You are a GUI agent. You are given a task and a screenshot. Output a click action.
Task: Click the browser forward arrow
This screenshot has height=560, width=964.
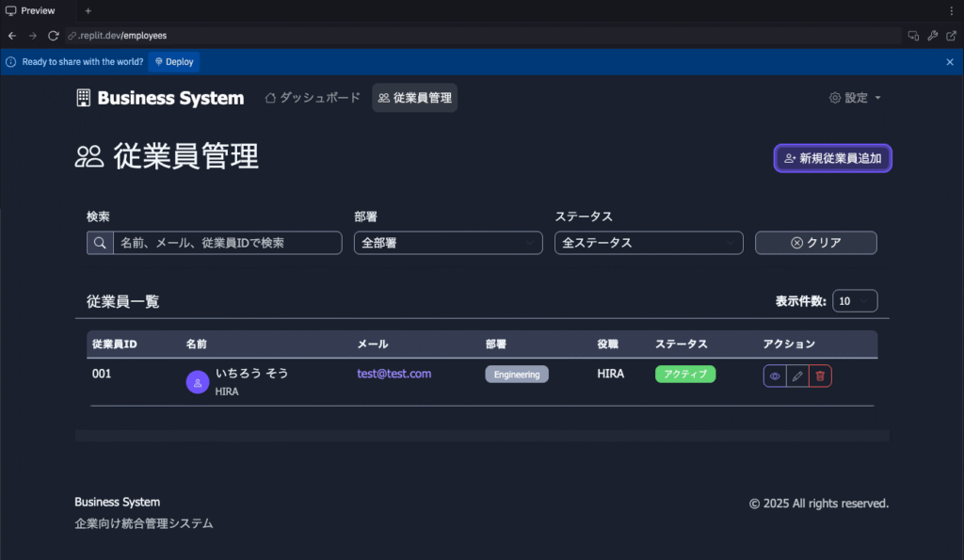point(33,36)
